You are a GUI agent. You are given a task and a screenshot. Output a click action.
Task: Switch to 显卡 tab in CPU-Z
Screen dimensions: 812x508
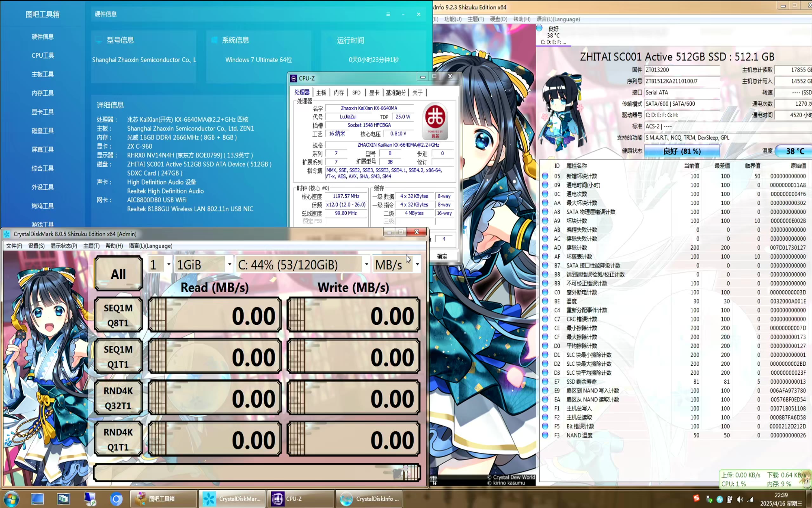coord(374,93)
